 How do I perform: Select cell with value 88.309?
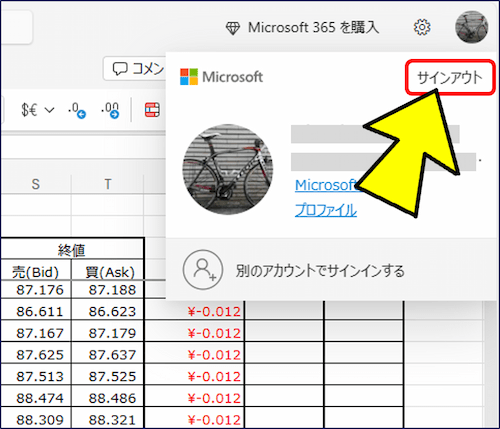coord(36,418)
